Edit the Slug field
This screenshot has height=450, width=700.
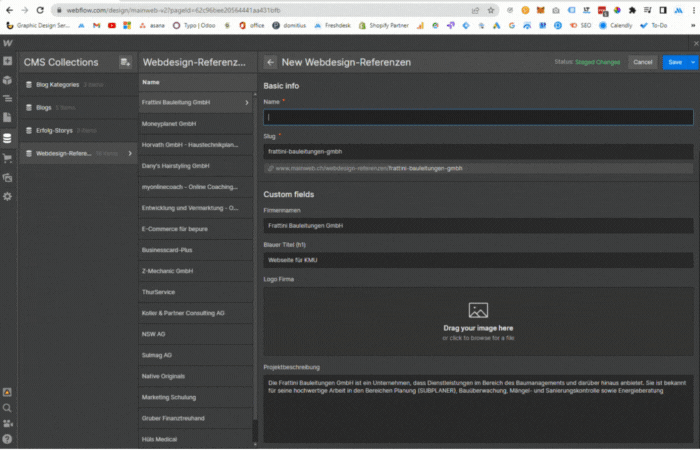pos(478,152)
